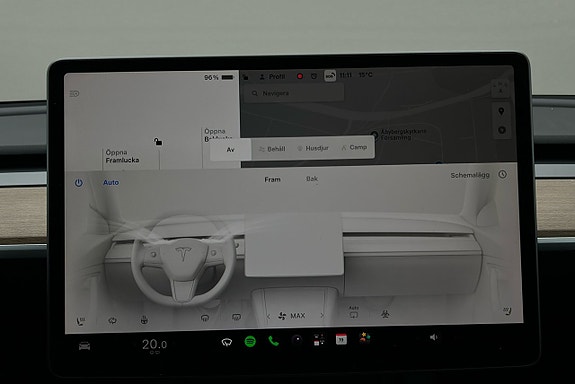Select Husdjur (Dog) mode
The height and width of the screenshot is (384, 575).
(313, 148)
